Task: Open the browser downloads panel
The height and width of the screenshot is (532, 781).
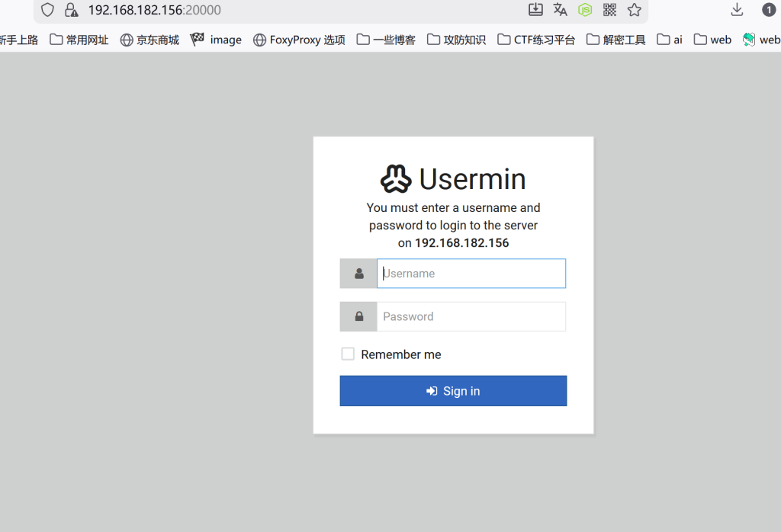Action: pyautogui.click(x=737, y=9)
